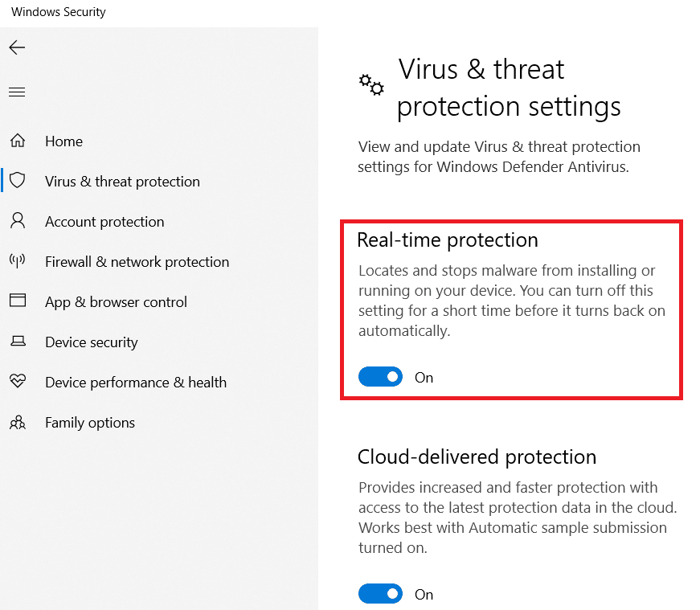Click the settings gears icon beside heading

point(371,85)
